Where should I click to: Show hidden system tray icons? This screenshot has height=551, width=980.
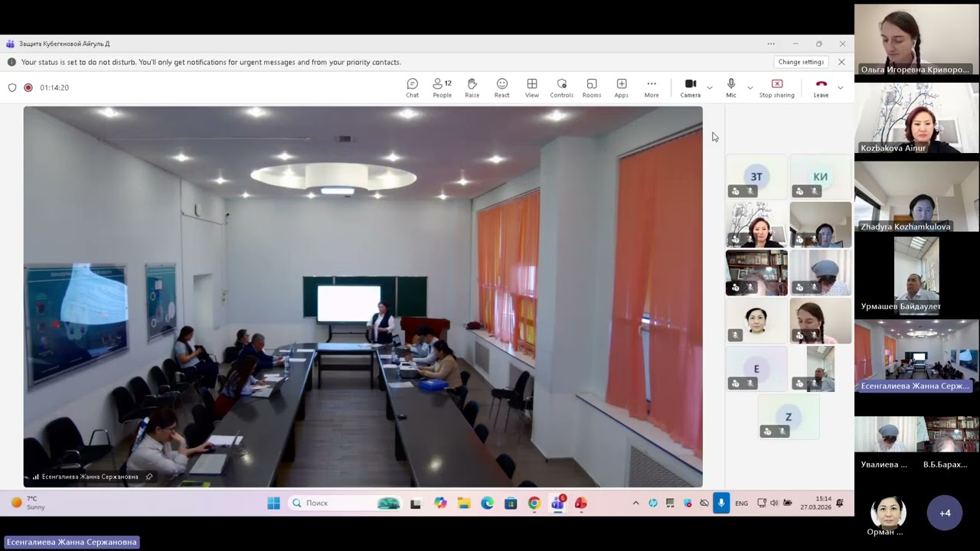(635, 503)
